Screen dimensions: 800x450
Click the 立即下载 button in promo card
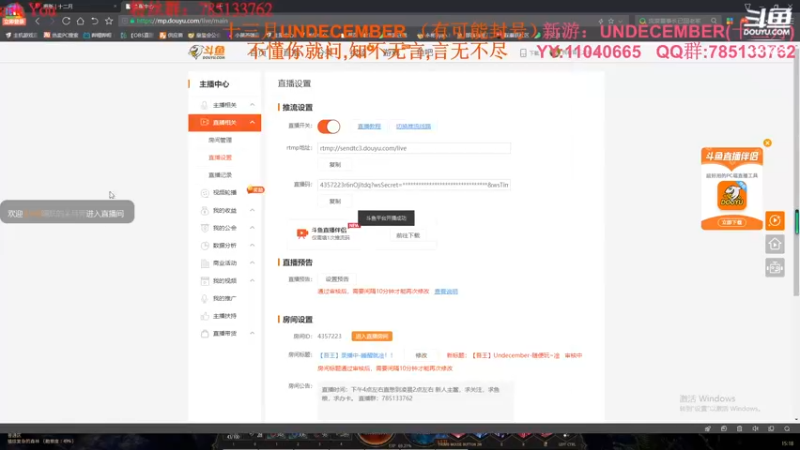pos(732,222)
